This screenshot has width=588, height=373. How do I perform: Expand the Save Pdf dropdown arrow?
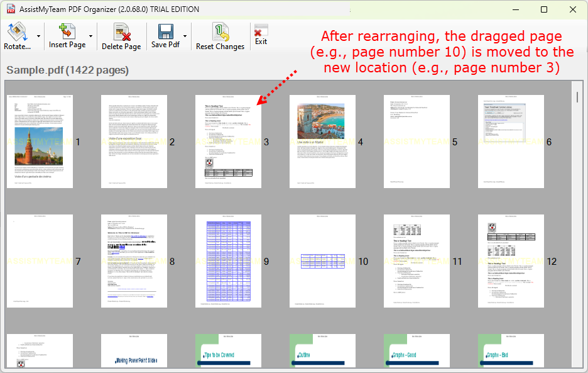pos(185,36)
